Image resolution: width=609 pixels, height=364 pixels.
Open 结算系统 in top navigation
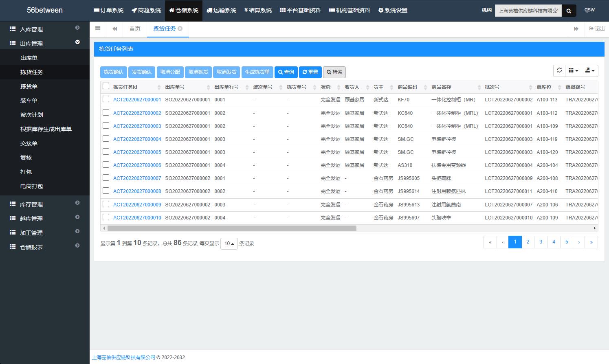pos(258,10)
